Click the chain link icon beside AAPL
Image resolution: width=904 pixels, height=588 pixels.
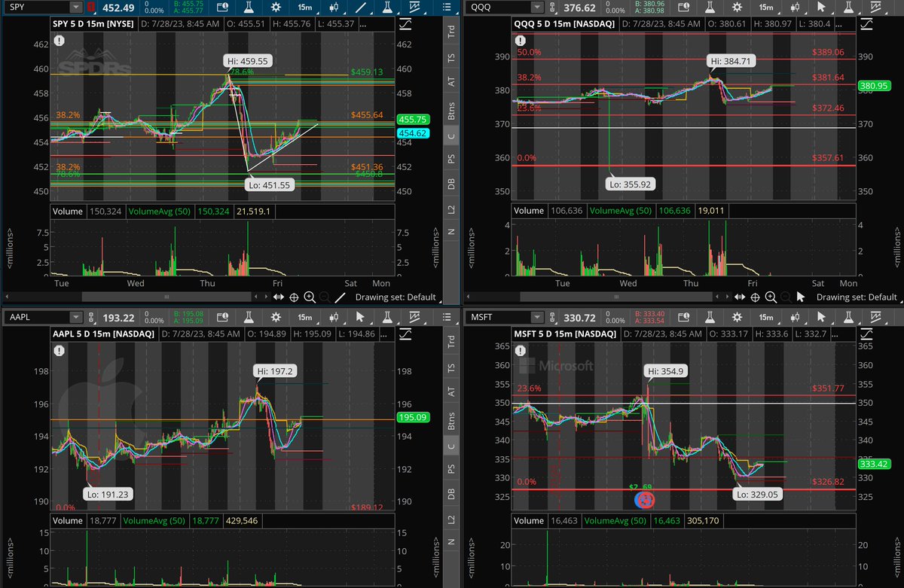coord(92,318)
